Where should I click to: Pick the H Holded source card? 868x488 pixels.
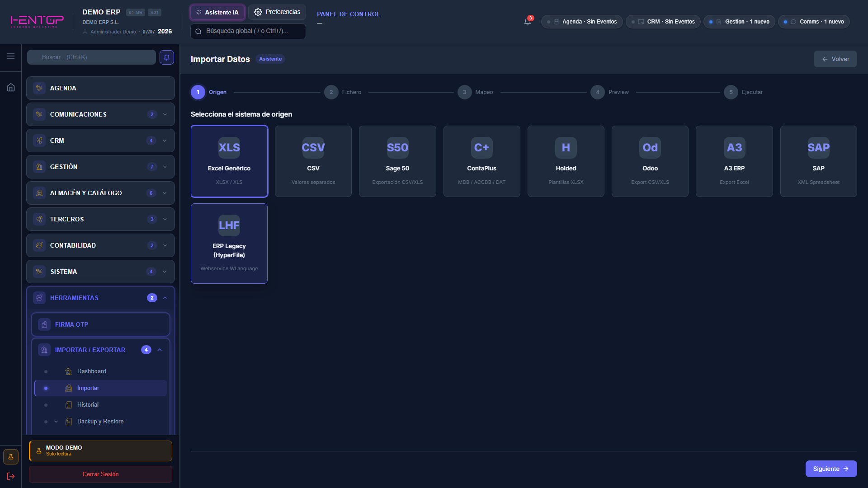pyautogui.click(x=566, y=161)
